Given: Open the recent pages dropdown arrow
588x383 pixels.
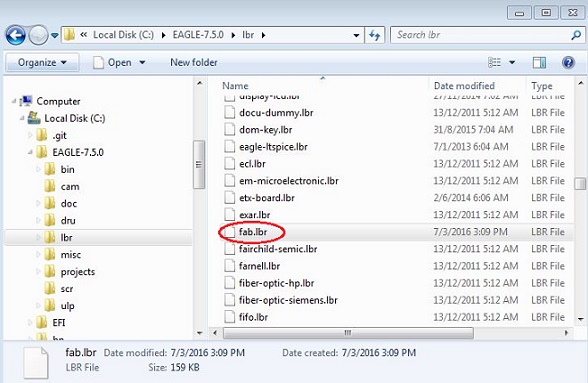Looking at the screenshot, I should point(55,36).
